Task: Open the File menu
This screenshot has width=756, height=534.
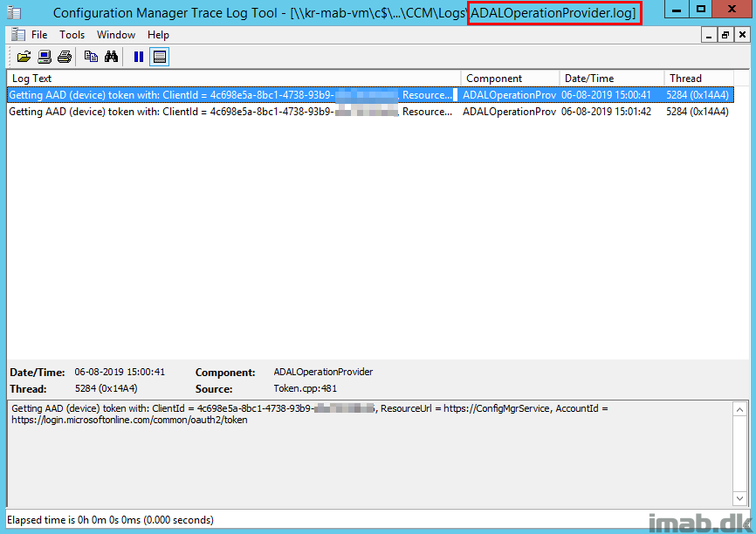Action: click(39, 35)
